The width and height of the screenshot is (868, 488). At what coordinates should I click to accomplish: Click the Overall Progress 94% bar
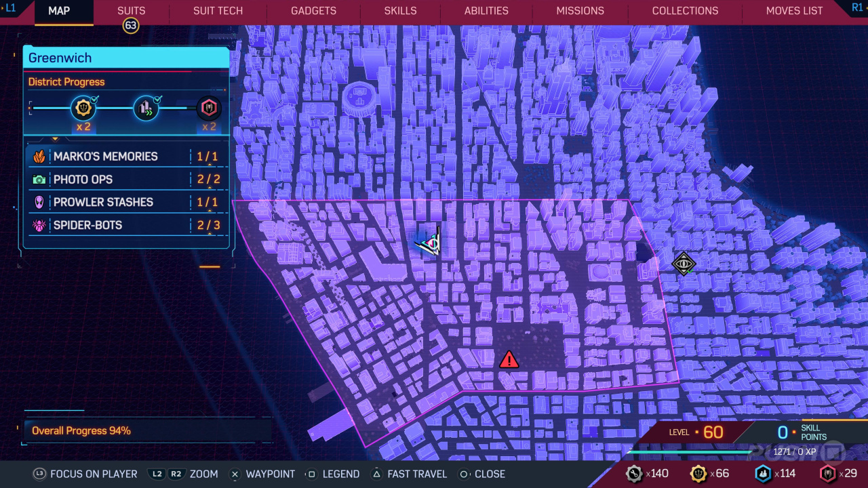pyautogui.click(x=147, y=430)
